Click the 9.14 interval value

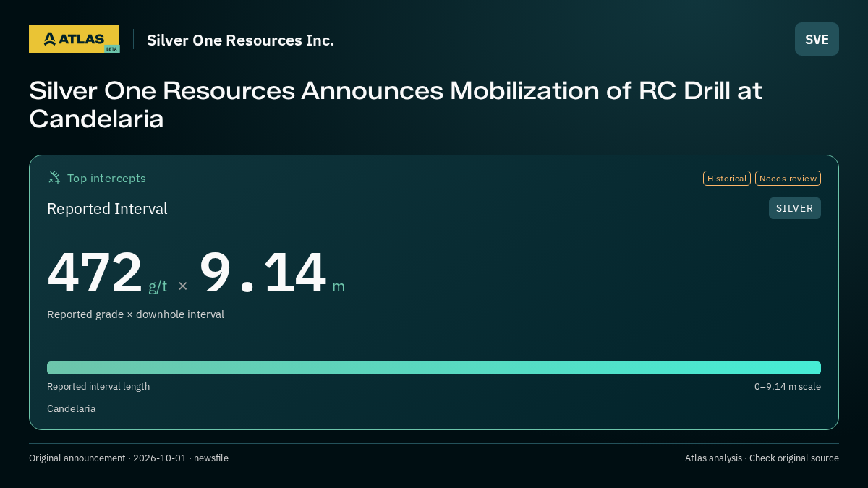(x=263, y=273)
